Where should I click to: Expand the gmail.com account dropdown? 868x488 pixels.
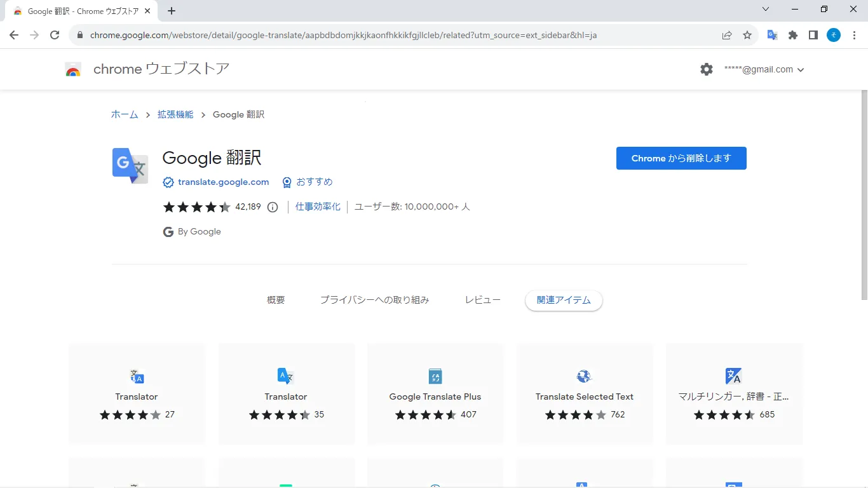764,69
